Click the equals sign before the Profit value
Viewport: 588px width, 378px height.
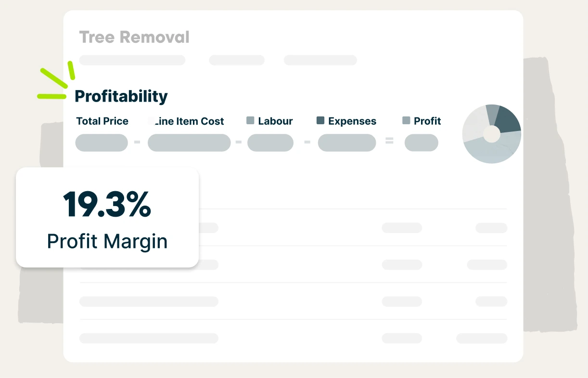389,141
